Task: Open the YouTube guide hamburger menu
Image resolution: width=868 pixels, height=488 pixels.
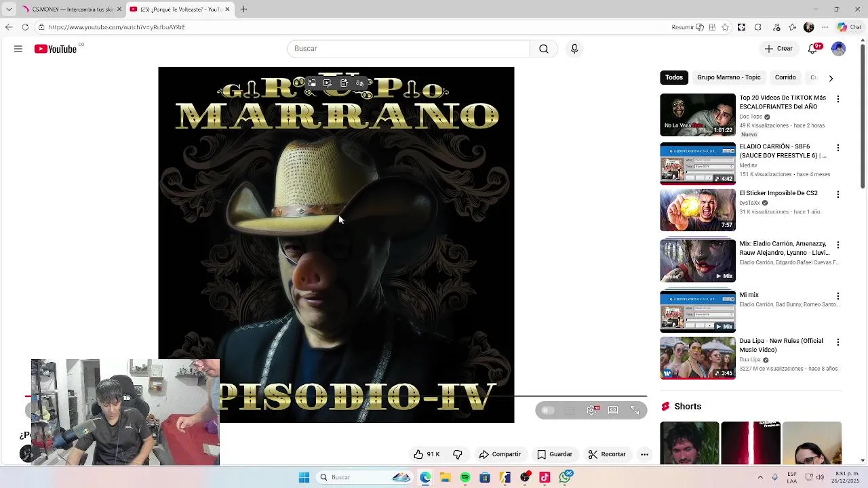Action: pos(18,49)
